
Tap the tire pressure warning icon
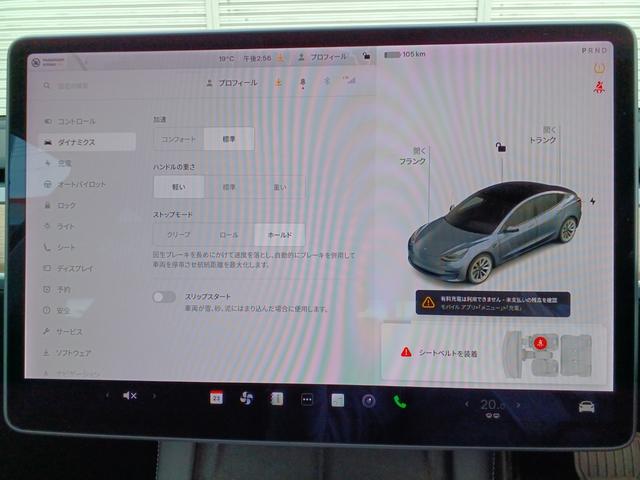pos(599,69)
